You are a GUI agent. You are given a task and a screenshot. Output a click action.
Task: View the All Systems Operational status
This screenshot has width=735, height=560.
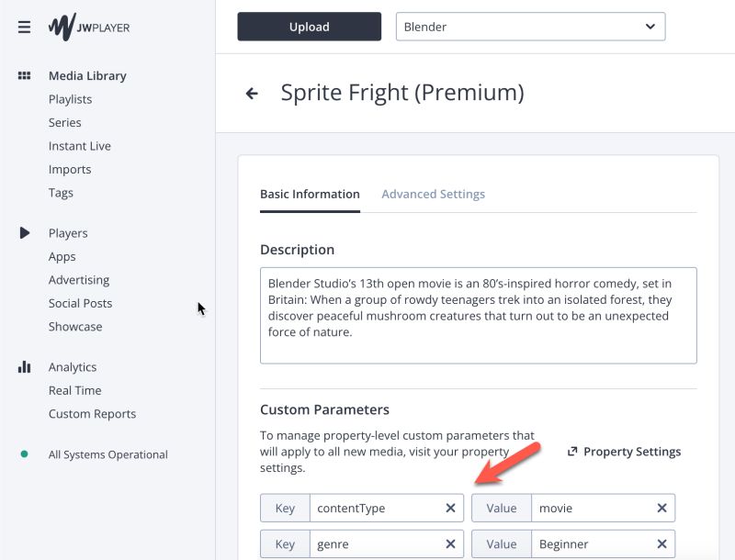coord(107,454)
